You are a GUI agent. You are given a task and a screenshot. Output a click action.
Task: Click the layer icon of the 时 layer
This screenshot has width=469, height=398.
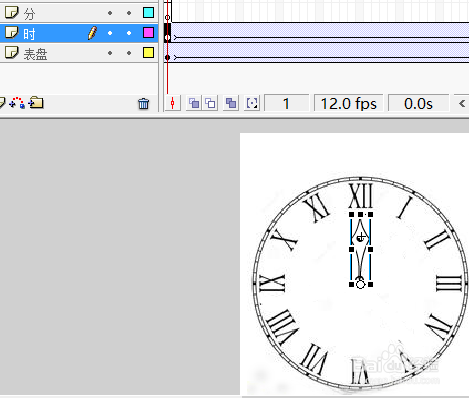coord(12,33)
